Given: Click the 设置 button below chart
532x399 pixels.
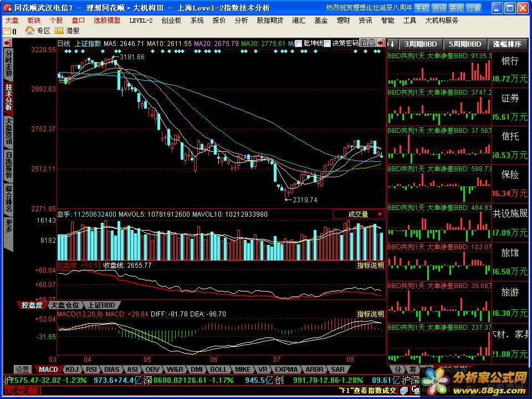Looking at the screenshot, I should coord(23,370).
